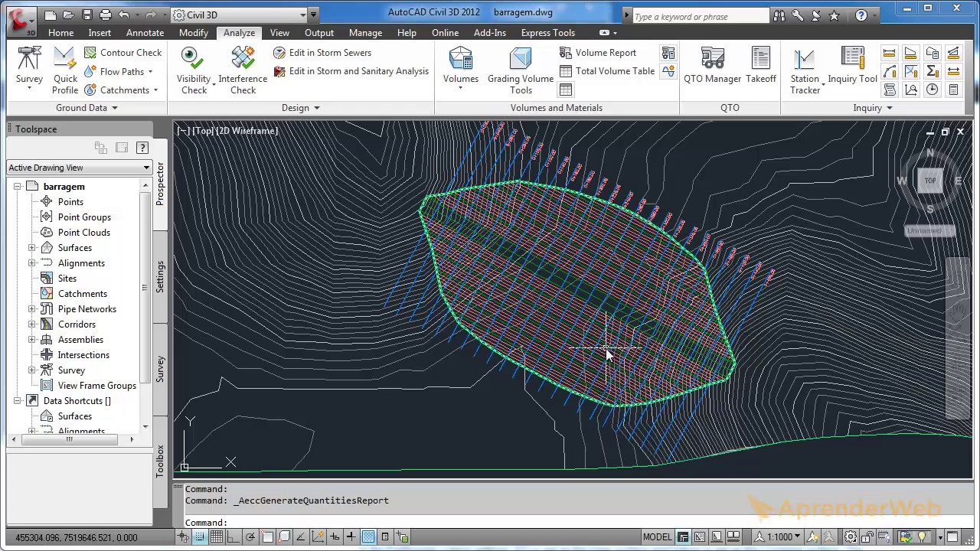980x551 pixels.
Task: Open the Active Drawing View dropdown
Action: (x=80, y=168)
